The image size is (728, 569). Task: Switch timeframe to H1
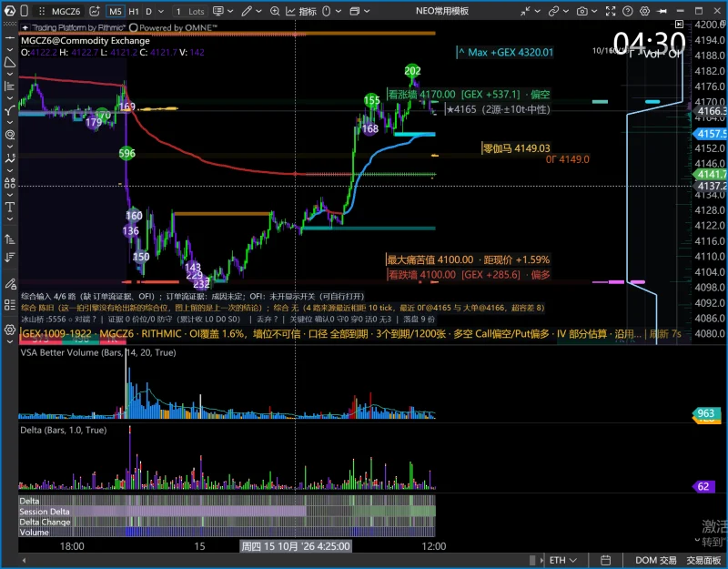click(x=134, y=11)
